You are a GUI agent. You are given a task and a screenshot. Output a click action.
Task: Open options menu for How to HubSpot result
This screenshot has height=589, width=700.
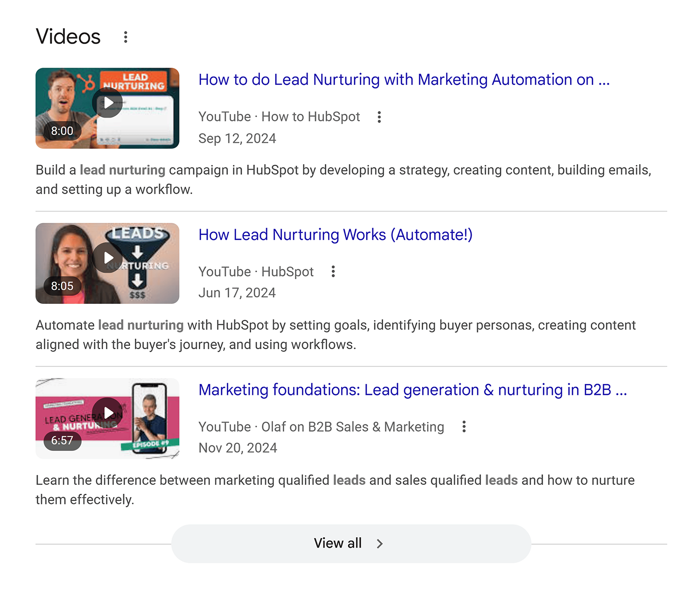(x=379, y=117)
